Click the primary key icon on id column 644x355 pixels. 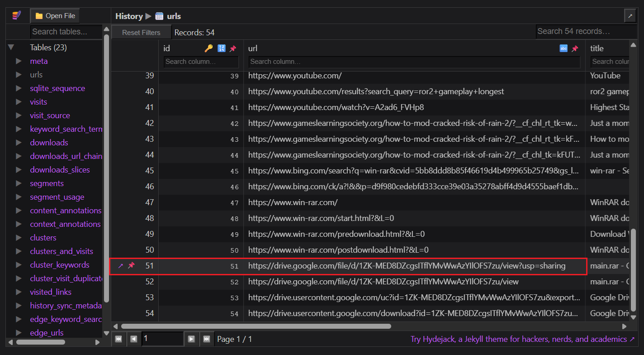pyautogui.click(x=208, y=48)
